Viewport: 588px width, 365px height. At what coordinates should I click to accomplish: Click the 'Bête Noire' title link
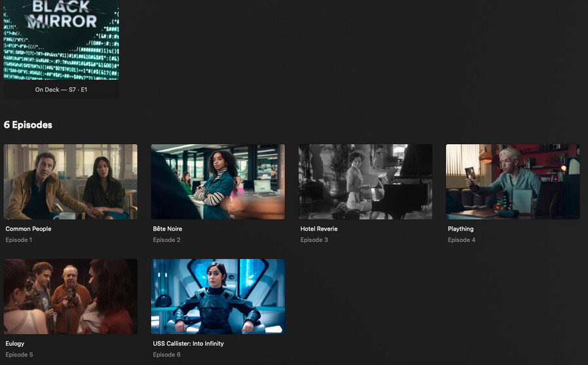[168, 229]
